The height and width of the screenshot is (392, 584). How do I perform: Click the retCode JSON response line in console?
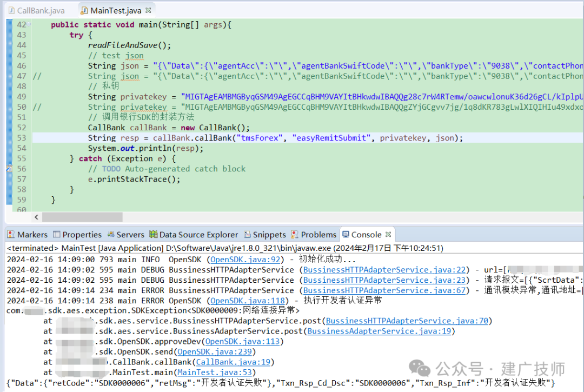click(281, 383)
